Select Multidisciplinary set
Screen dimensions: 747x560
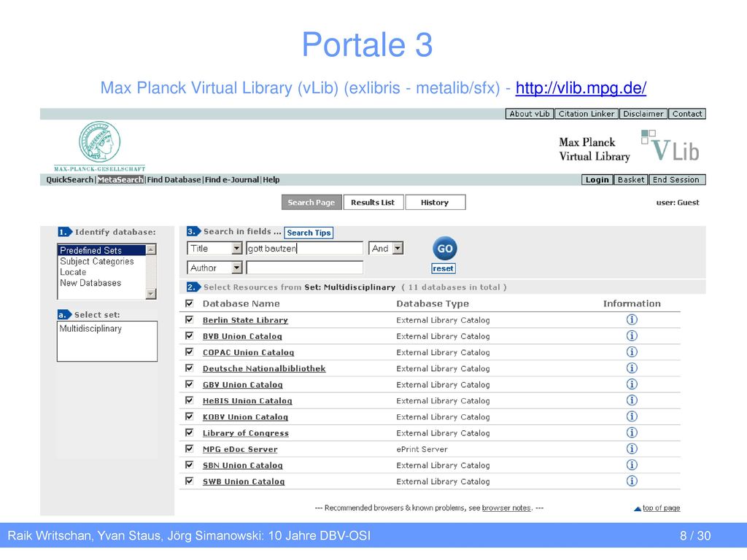(x=90, y=329)
